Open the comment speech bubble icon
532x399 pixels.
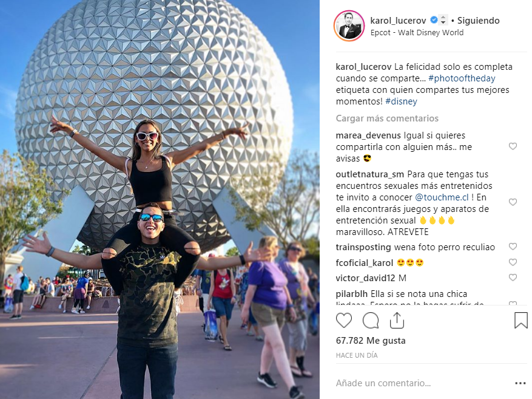pos(370,320)
